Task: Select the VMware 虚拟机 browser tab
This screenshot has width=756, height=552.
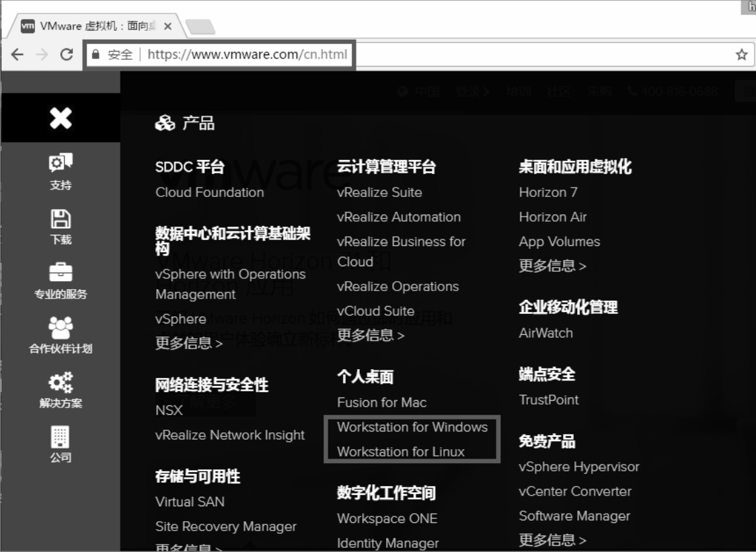Action: pos(95,26)
